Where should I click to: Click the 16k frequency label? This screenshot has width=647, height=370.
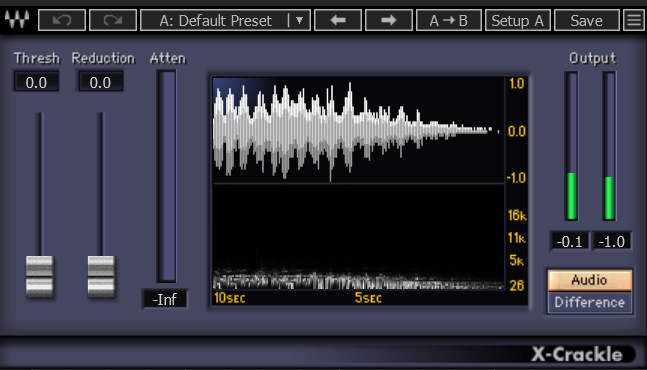(x=517, y=215)
